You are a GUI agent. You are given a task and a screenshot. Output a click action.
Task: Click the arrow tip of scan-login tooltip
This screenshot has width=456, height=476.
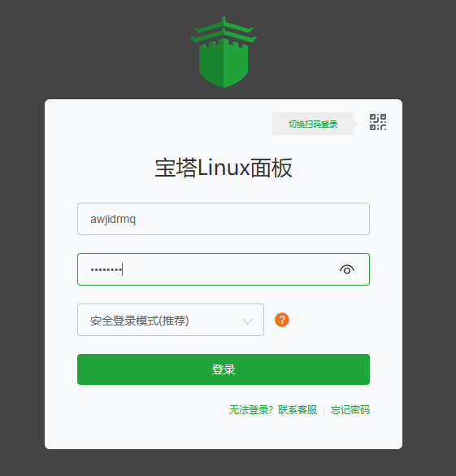356,124
